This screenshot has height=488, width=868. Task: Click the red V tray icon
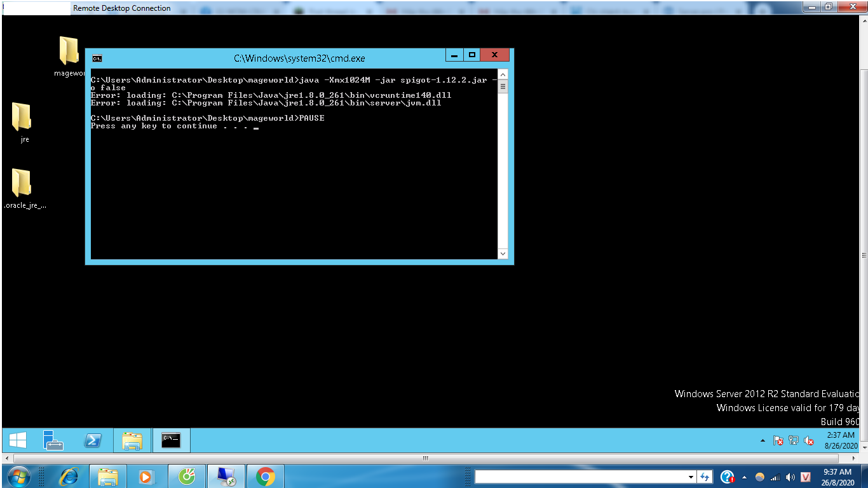point(806,477)
